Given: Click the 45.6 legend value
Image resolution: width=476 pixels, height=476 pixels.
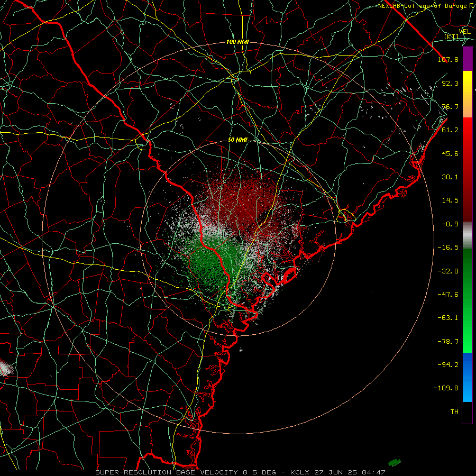Looking at the screenshot, I should [450, 153].
